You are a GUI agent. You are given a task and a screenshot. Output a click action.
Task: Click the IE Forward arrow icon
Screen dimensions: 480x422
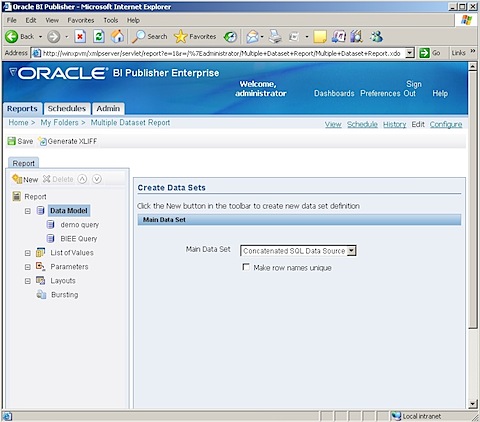point(53,36)
